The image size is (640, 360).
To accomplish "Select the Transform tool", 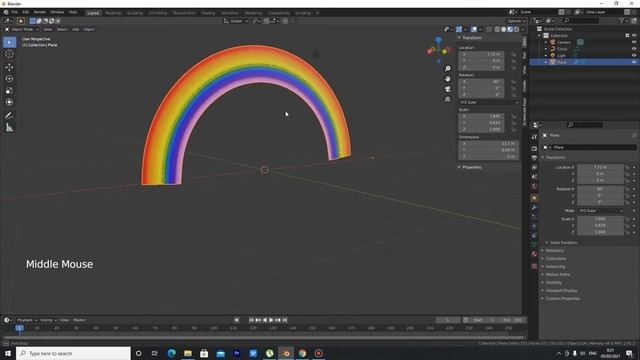I will [x=9, y=102].
